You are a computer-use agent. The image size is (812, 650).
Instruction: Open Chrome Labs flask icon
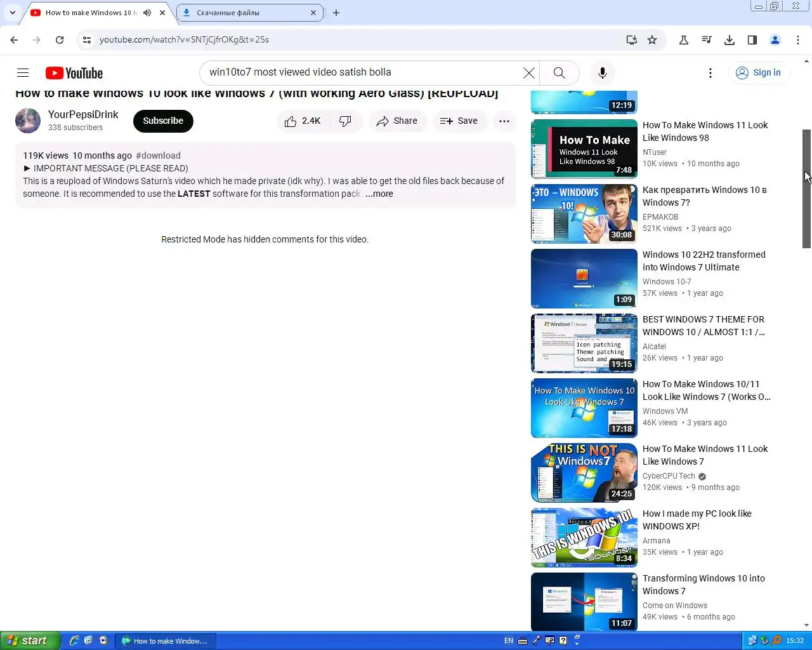(x=684, y=39)
